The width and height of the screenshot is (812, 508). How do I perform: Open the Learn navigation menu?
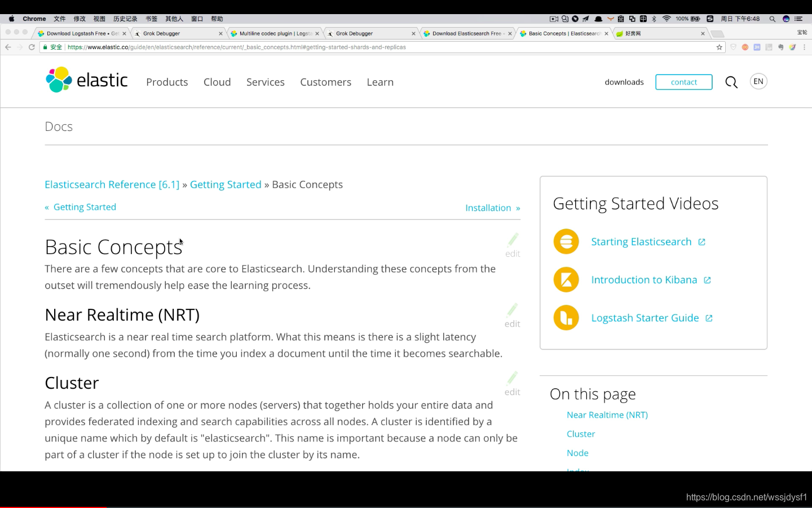click(x=380, y=82)
